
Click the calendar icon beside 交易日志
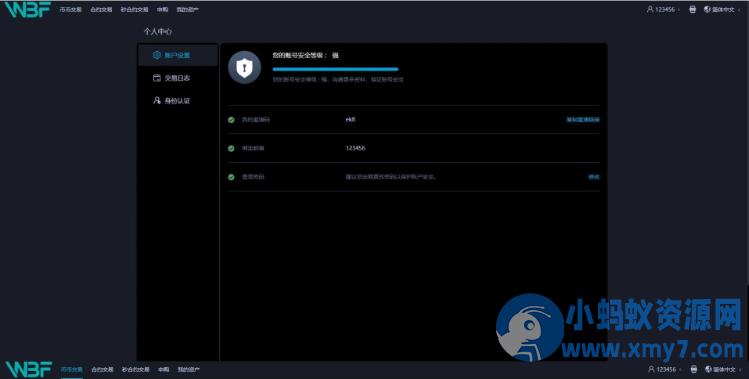pyautogui.click(x=157, y=78)
